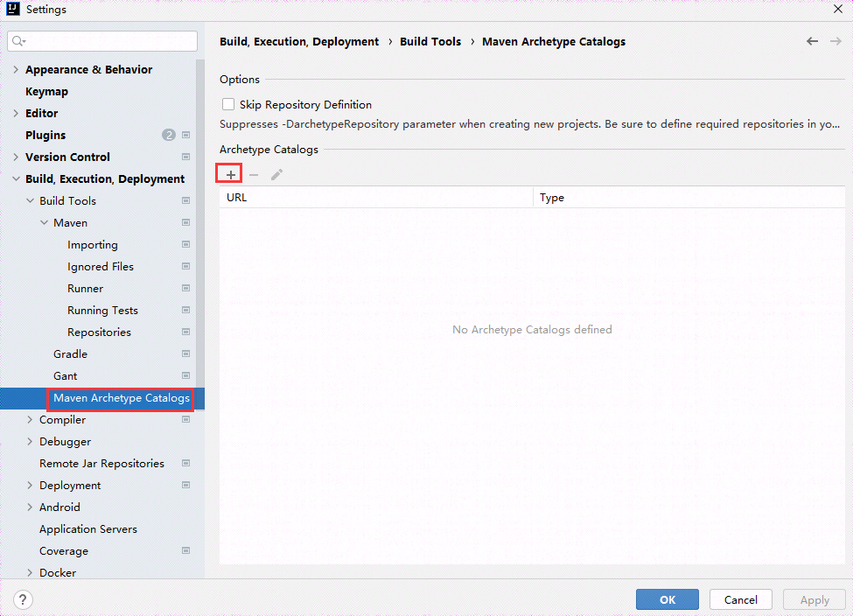Select Importing under Maven

pyautogui.click(x=93, y=245)
